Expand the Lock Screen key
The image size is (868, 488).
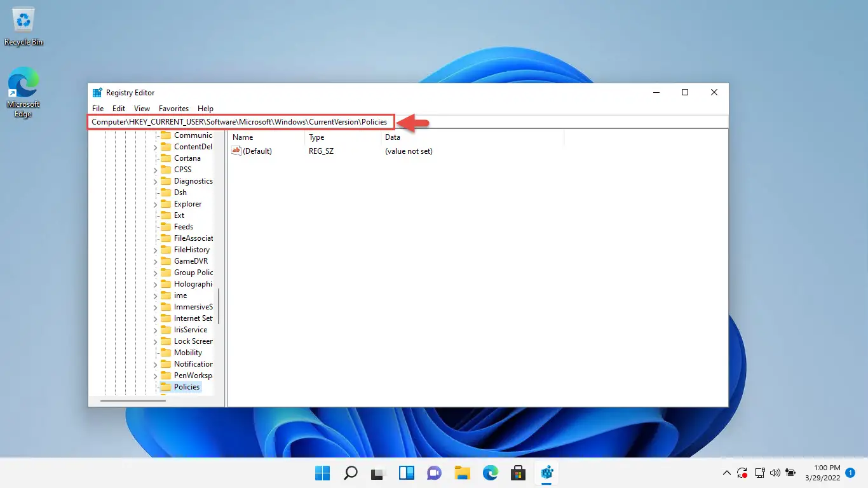tap(155, 341)
